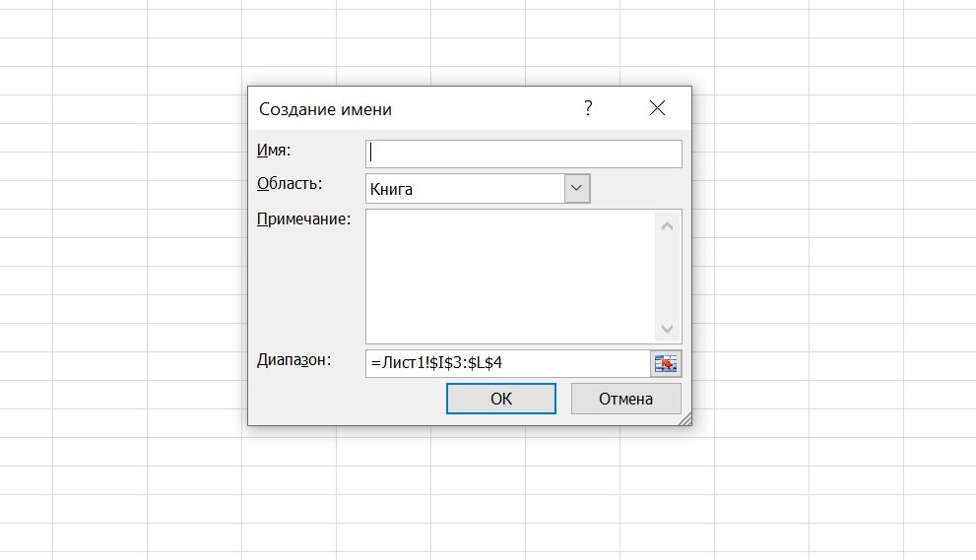
Task: Close the Создание имени dialog with X
Action: tap(658, 108)
